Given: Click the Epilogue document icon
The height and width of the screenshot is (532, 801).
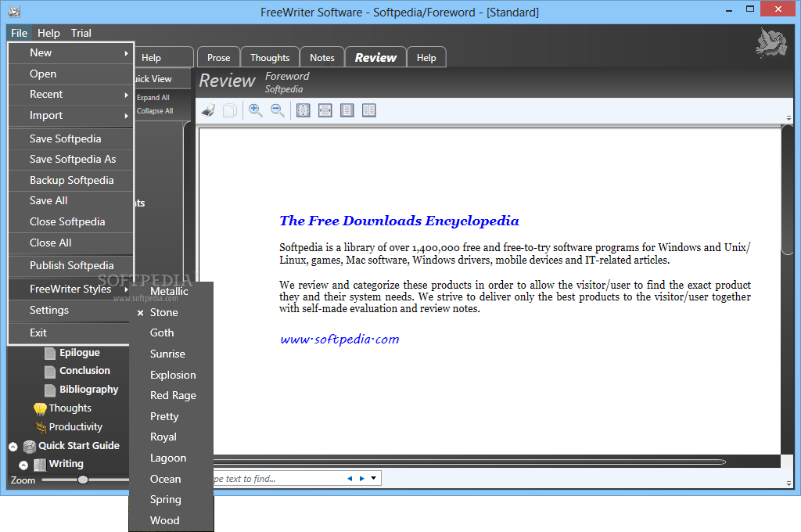Looking at the screenshot, I should 50,353.
